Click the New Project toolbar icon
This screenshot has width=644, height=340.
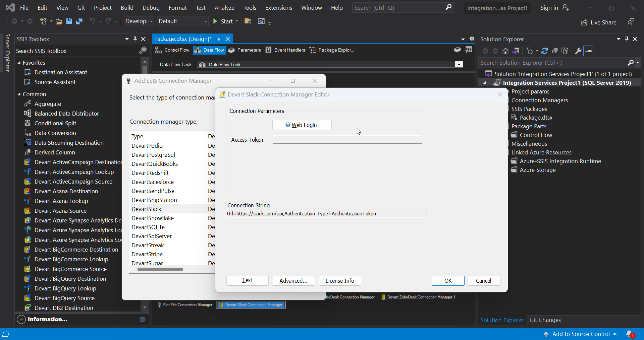coord(44,21)
